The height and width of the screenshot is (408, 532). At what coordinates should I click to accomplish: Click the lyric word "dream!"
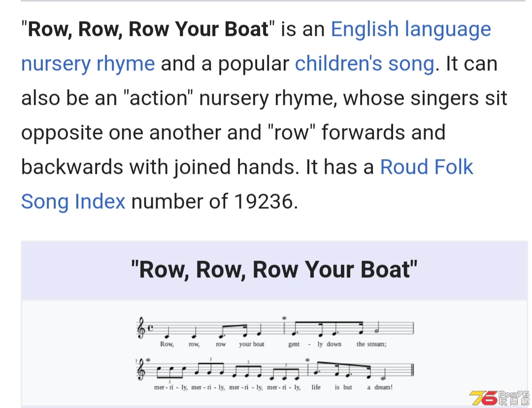(383, 387)
